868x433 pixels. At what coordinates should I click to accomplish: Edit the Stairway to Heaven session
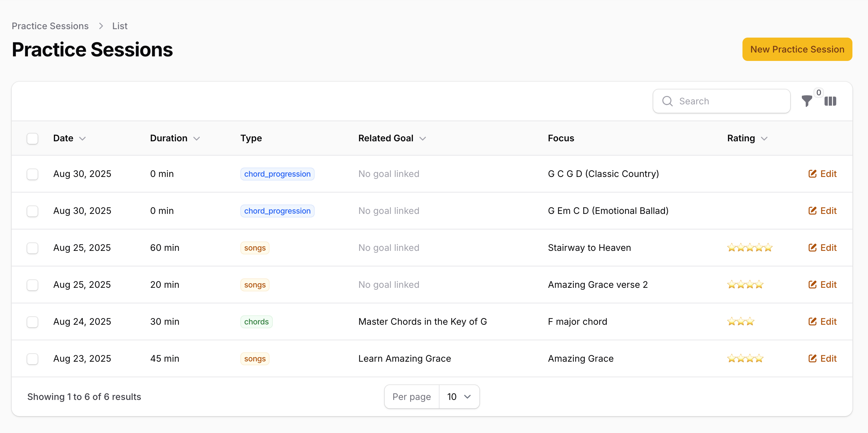822,248
